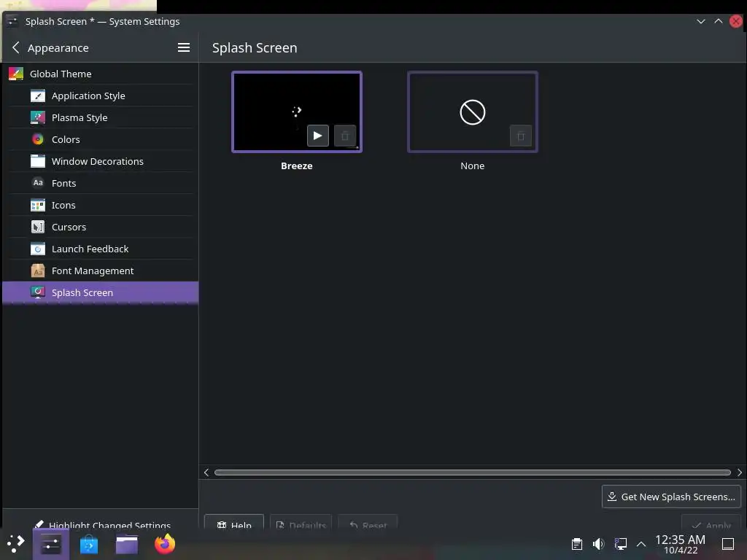Open Discover from the taskbar

[x=88, y=544]
